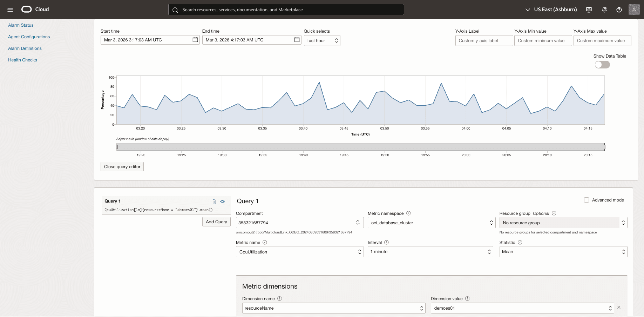This screenshot has height=317, width=644.
Task: Open the Start time calendar picker
Action: pyautogui.click(x=195, y=40)
